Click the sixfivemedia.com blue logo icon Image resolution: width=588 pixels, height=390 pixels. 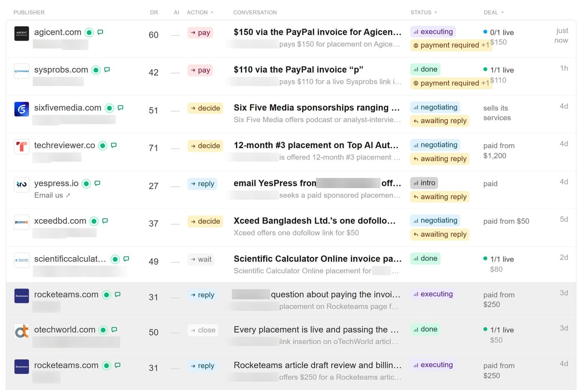click(x=21, y=109)
